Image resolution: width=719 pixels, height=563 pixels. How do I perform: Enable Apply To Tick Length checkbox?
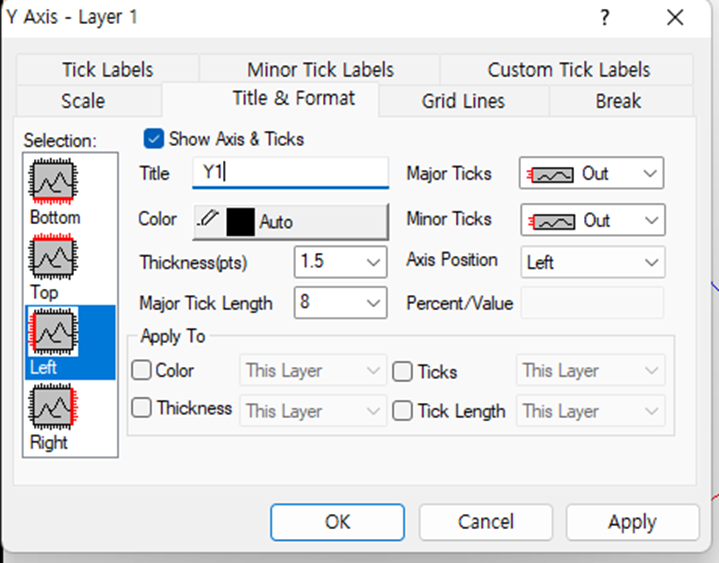(402, 411)
